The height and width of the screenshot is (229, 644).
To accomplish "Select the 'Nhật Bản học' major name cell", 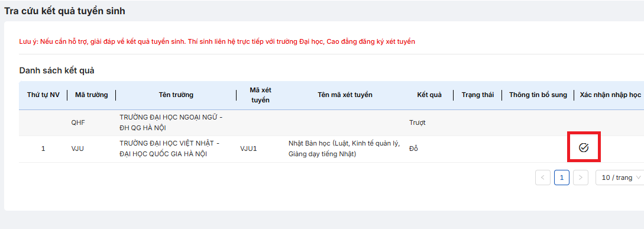I will (x=344, y=149).
